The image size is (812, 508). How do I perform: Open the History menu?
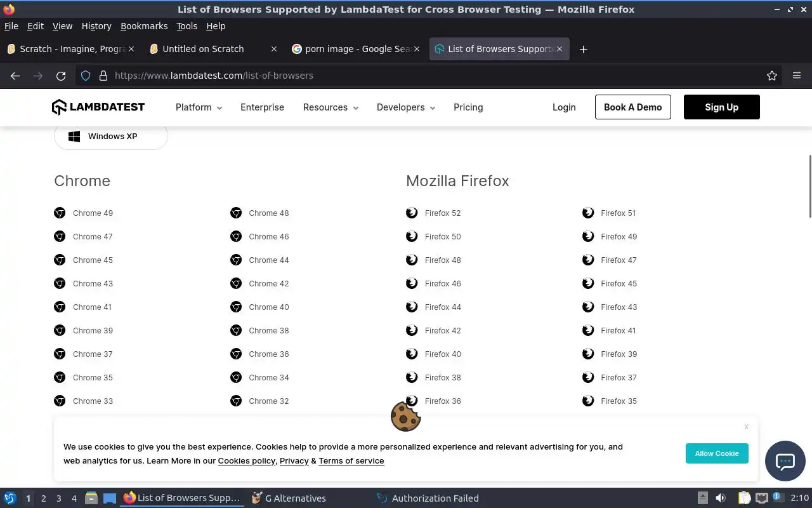[x=96, y=26]
